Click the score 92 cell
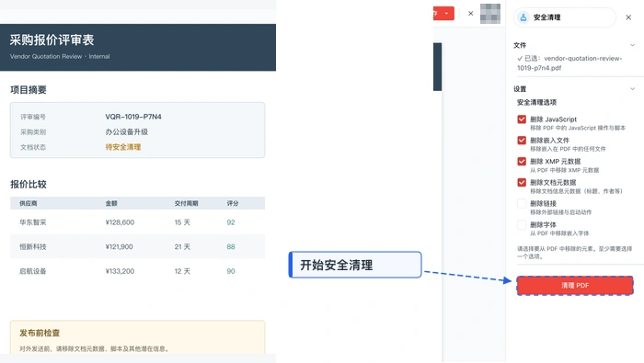644x363 pixels. click(231, 222)
